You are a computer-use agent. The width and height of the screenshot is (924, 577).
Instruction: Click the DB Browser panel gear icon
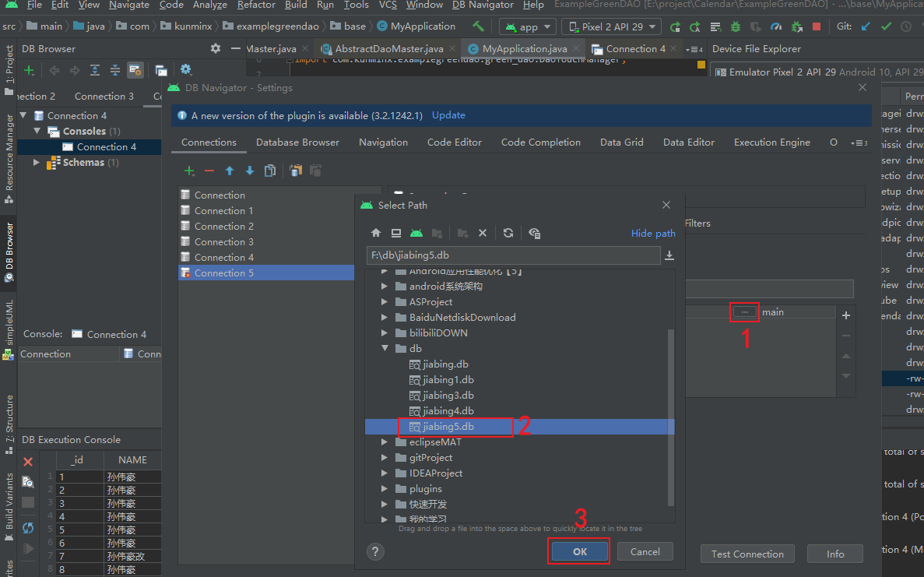coord(216,48)
